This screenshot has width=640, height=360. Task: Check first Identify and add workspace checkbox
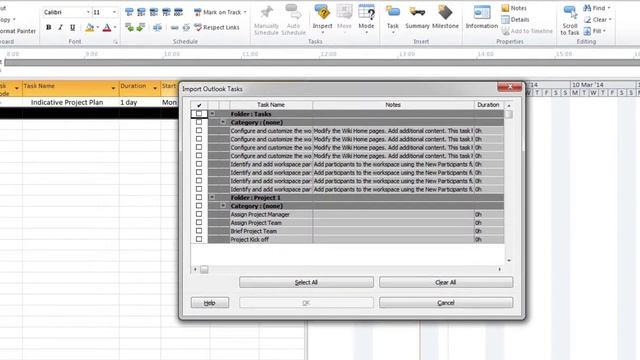199,164
